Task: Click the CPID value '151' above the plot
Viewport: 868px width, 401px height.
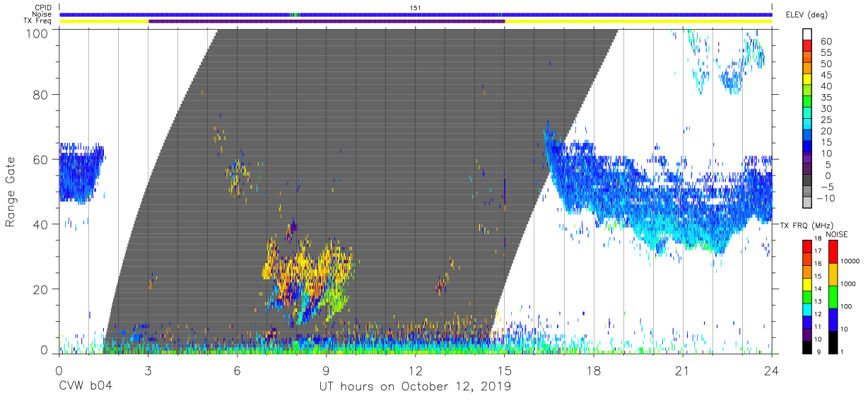Action: 415,7
